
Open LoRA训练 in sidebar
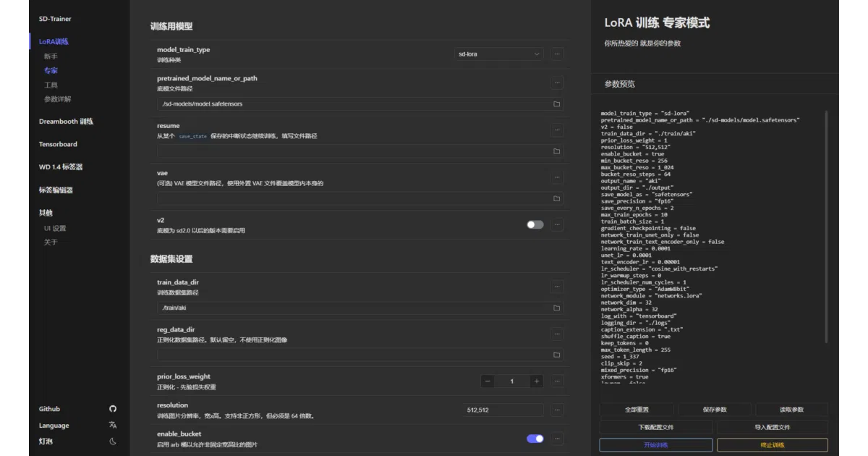coord(54,42)
